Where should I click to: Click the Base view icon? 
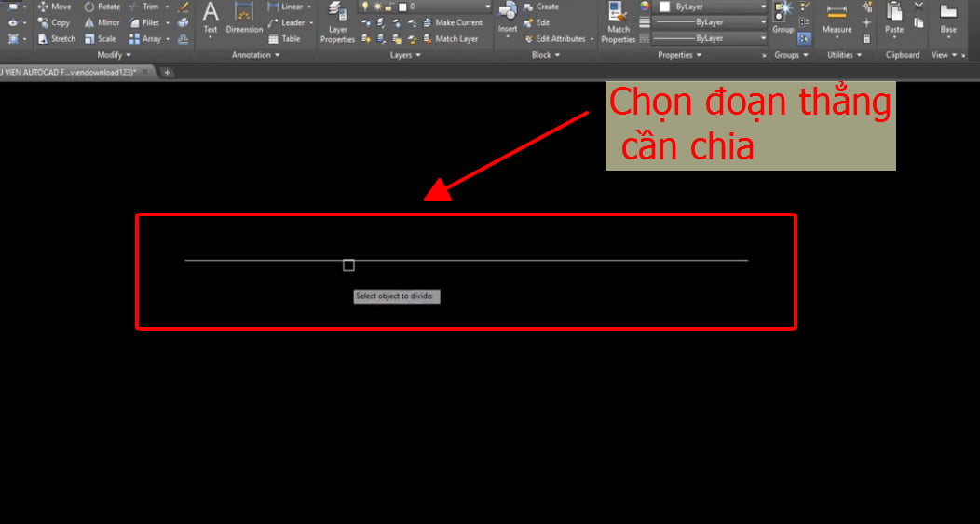click(948, 18)
